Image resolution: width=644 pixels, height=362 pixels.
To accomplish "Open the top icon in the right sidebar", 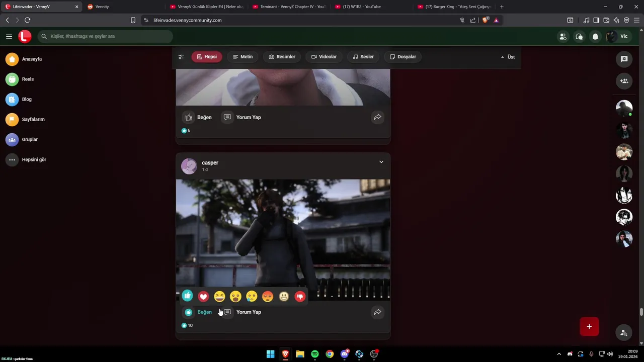I will click(x=624, y=59).
